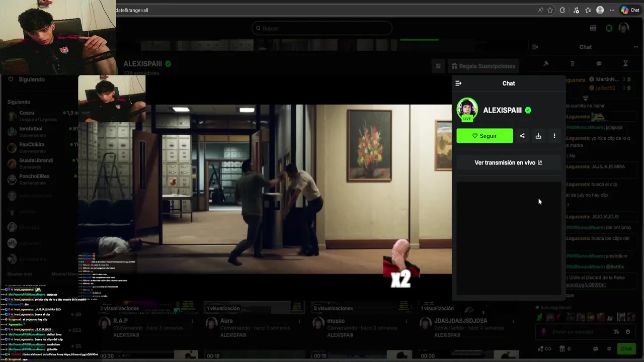Screen dimensions: 644x362
Task: Open options menu on musso clip
Action: pos(406,321)
